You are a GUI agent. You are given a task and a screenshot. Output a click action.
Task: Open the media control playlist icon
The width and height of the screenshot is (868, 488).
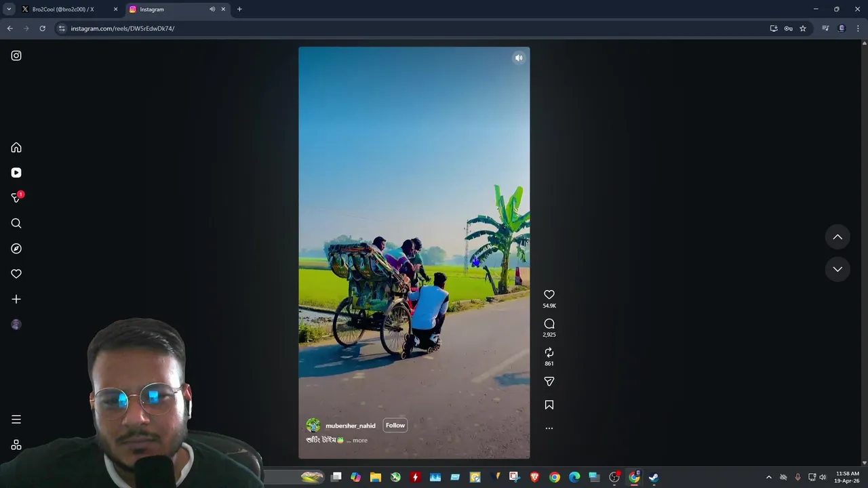[825, 28]
